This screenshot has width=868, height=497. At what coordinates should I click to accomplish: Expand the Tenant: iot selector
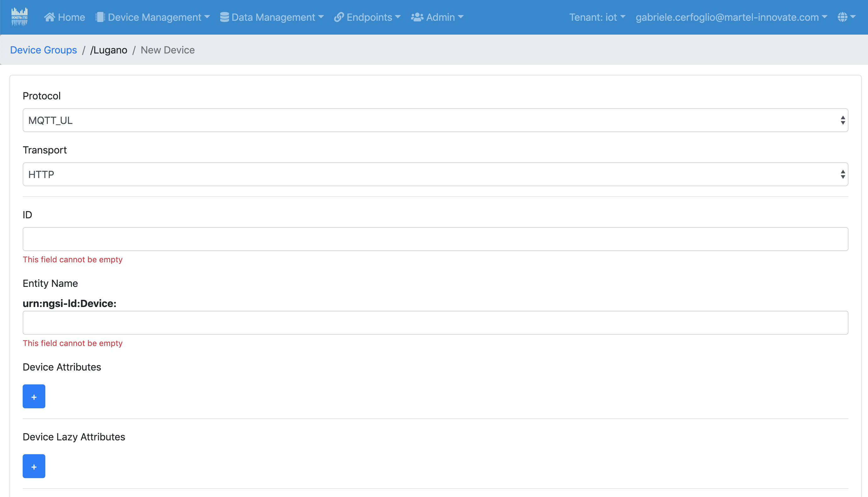[x=597, y=17]
